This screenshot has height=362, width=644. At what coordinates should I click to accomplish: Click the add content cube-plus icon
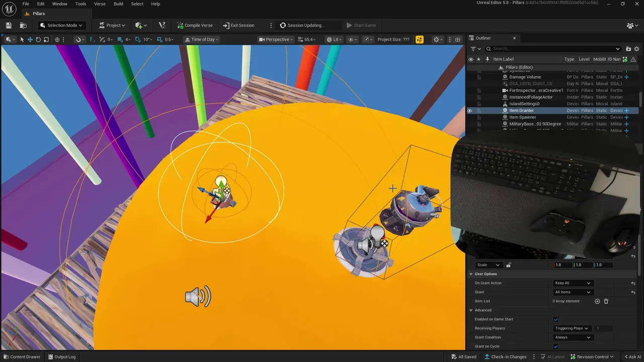138,25
